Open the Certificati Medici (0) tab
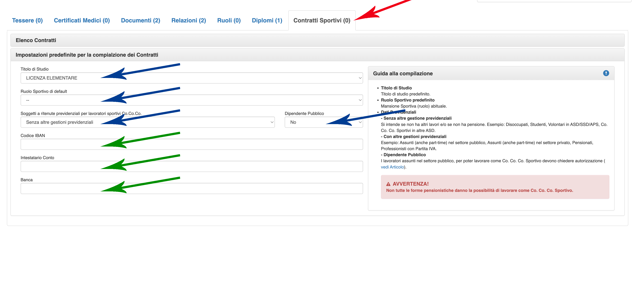Viewport: 644px width, 297px height. coord(82,20)
